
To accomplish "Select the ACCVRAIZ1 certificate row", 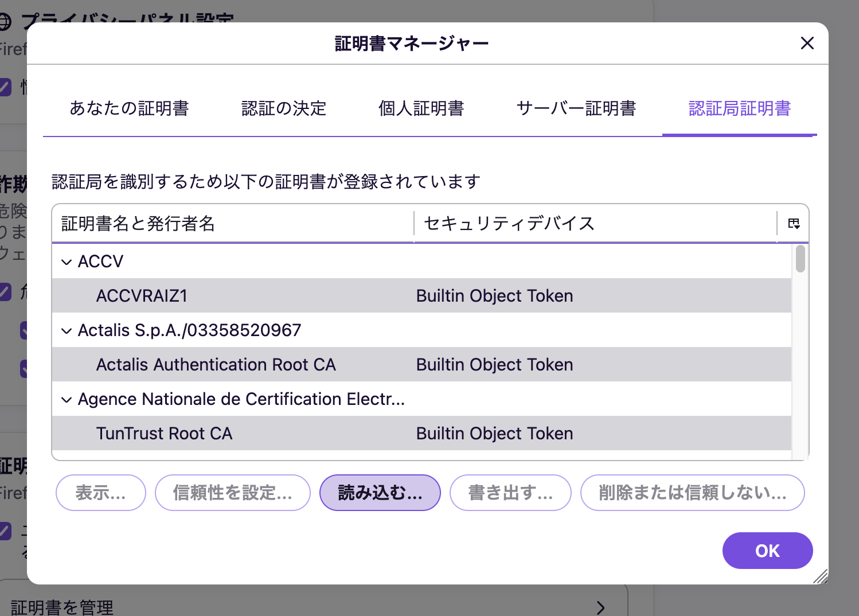I will click(x=421, y=295).
